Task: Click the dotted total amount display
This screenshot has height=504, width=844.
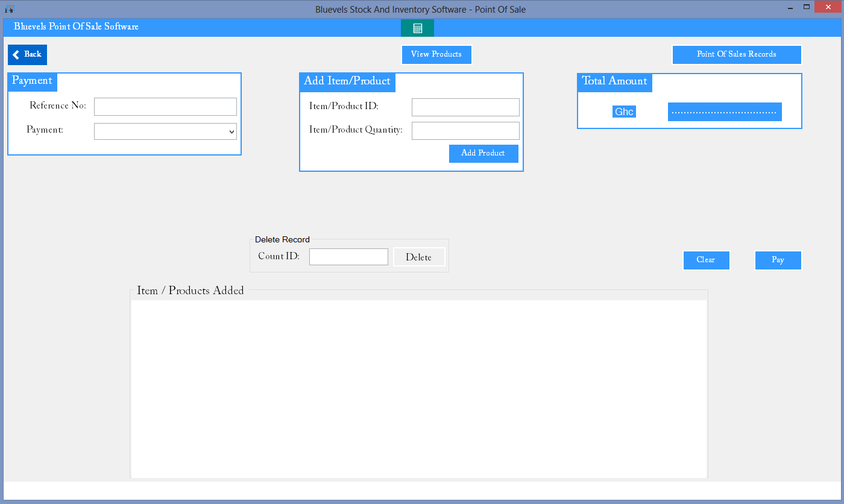Action: click(x=725, y=112)
